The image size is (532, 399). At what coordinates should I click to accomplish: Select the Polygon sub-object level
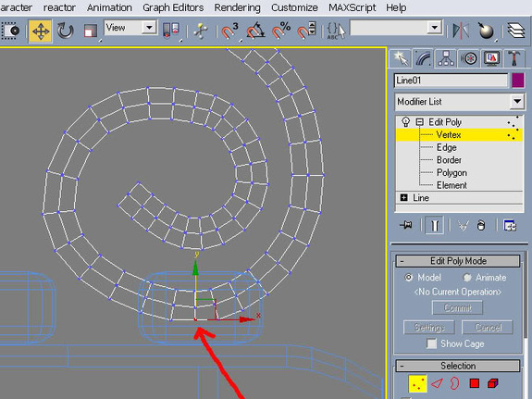click(x=452, y=172)
